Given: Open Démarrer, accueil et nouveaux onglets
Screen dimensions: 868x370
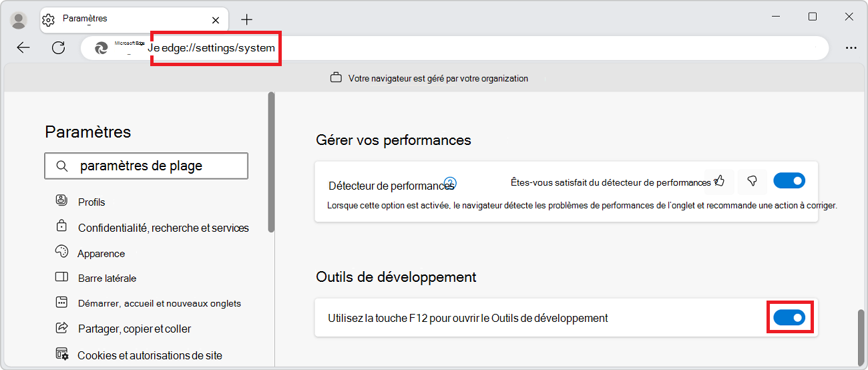Looking at the screenshot, I should coord(160,303).
